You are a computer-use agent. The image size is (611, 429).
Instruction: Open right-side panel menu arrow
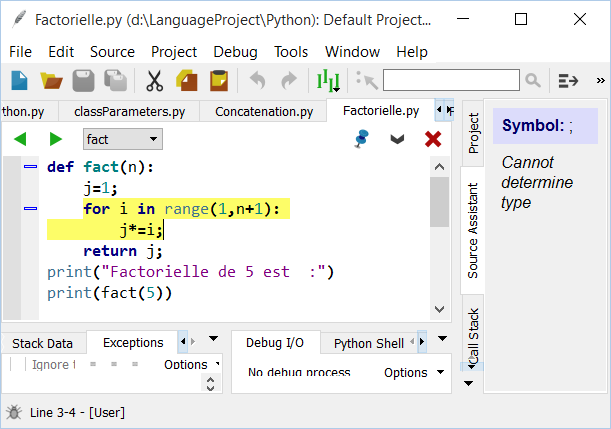[469, 383]
